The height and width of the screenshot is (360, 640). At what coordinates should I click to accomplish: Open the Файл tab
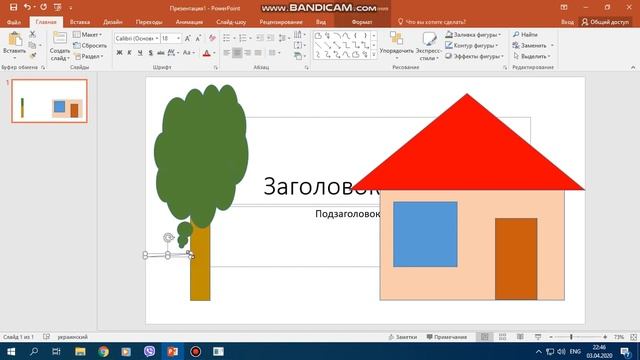tap(14, 22)
